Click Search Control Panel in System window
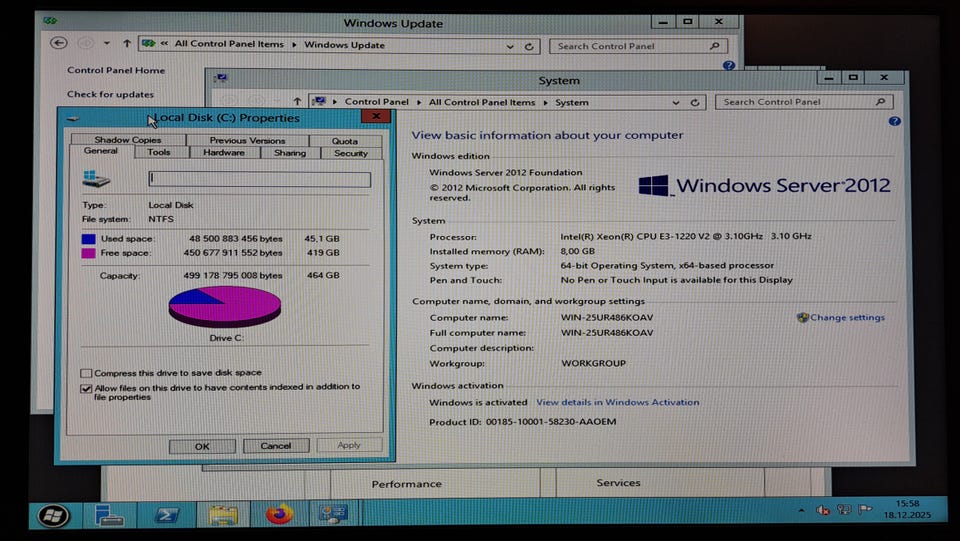The height and width of the screenshot is (541, 960). tap(796, 102)
